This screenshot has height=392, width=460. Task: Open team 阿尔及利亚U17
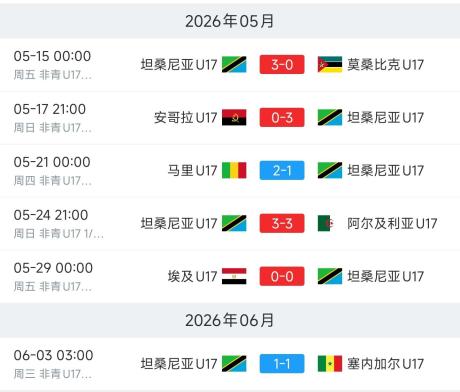pyautogui.click(x=392, y=223)
